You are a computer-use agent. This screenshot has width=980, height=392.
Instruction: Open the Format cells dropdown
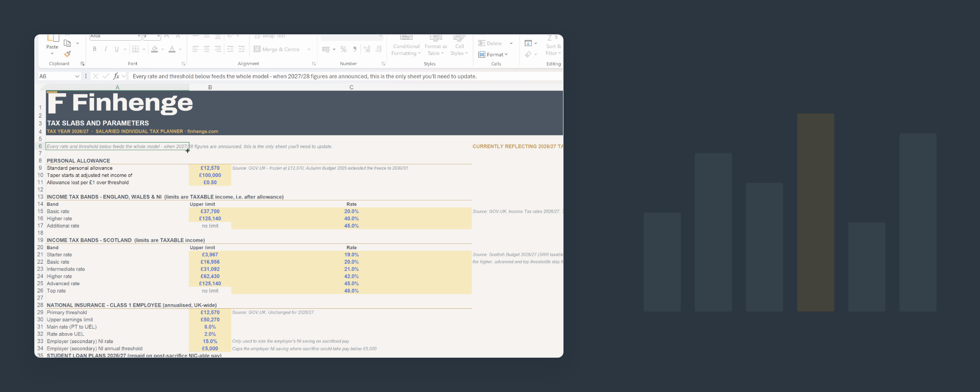493,54
